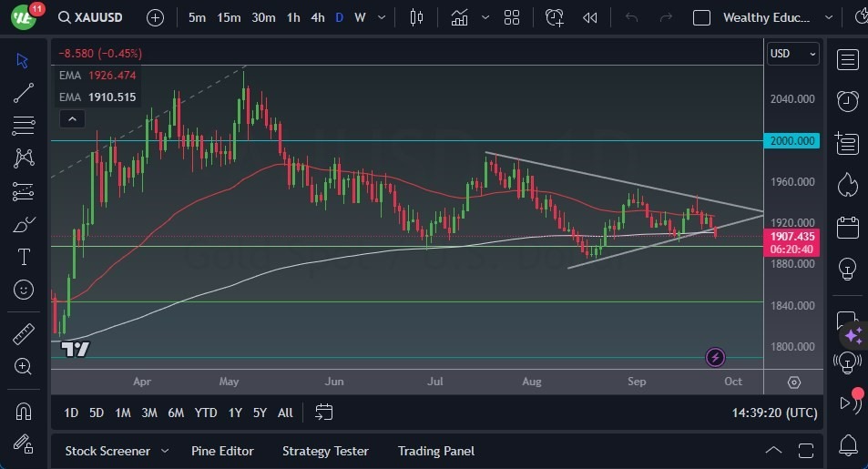Image resolution: width=868 pixels, height=469 pixels.
Task: Expand the timeframe interval dropdown
Action: coord(382,17)
